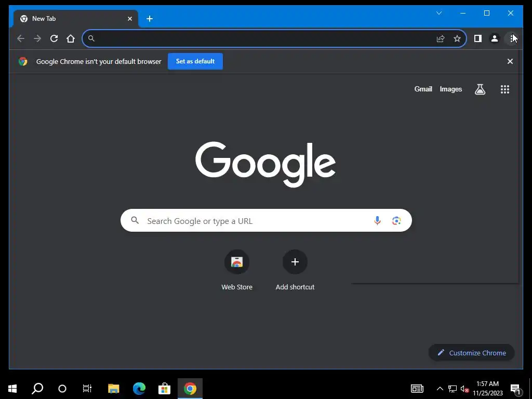Open a new tab with plus button
The image size is (532, 399).
(x=150, y=19)
